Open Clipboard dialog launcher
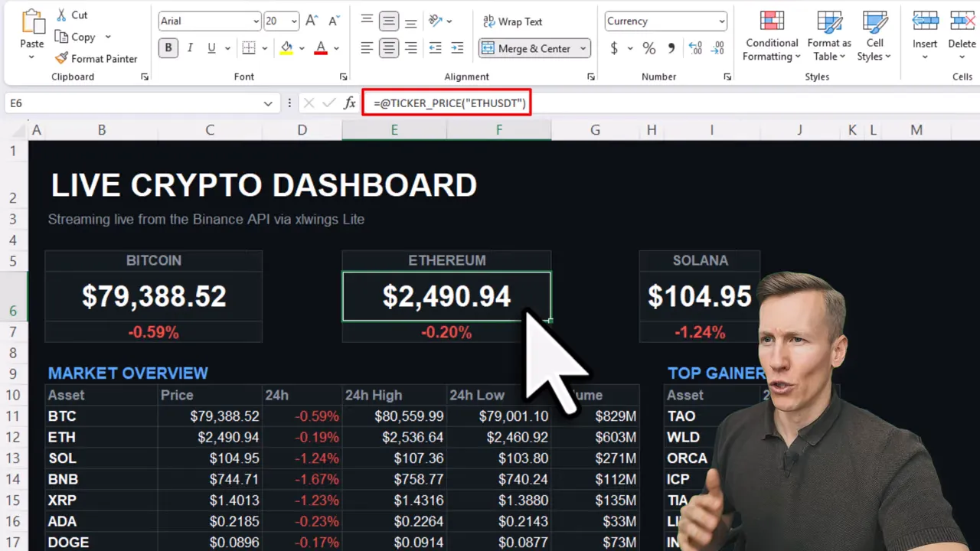 145,77
